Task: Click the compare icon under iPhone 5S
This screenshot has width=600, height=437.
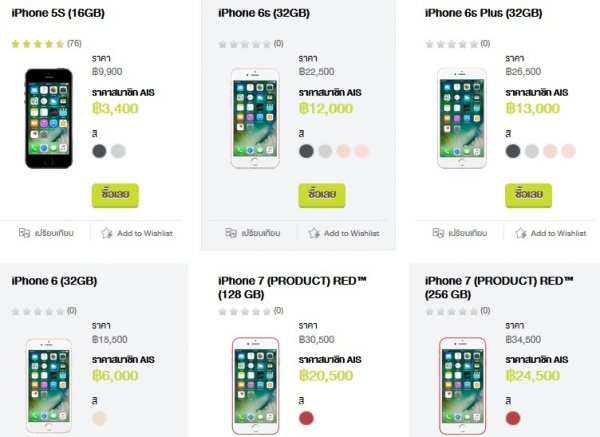Action: (x=24, y=233)
